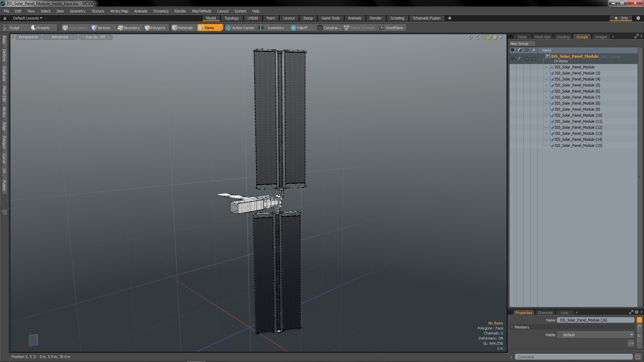This screenshot has width=644, height=362.
Task: Toggle render camera icon of the group row
Action: coord(520,59)
